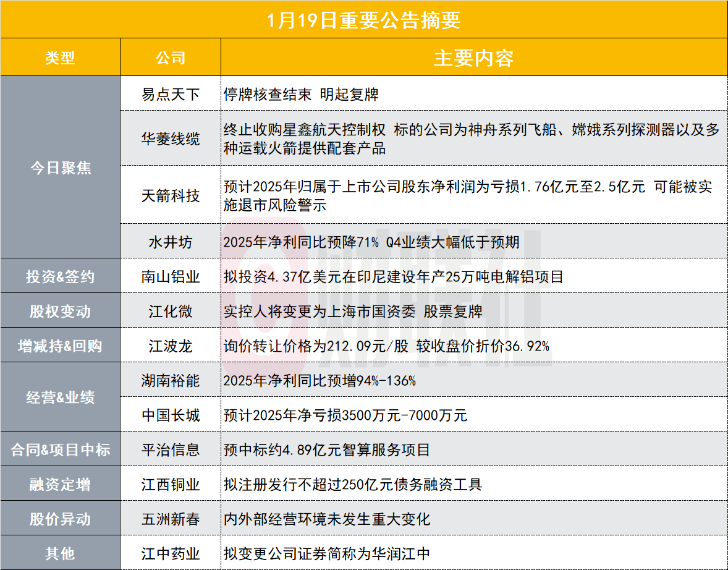The height and width of the screenshot is (570, 728).
Task: Select company name '南山铝业'
Action: click(171, 277)
